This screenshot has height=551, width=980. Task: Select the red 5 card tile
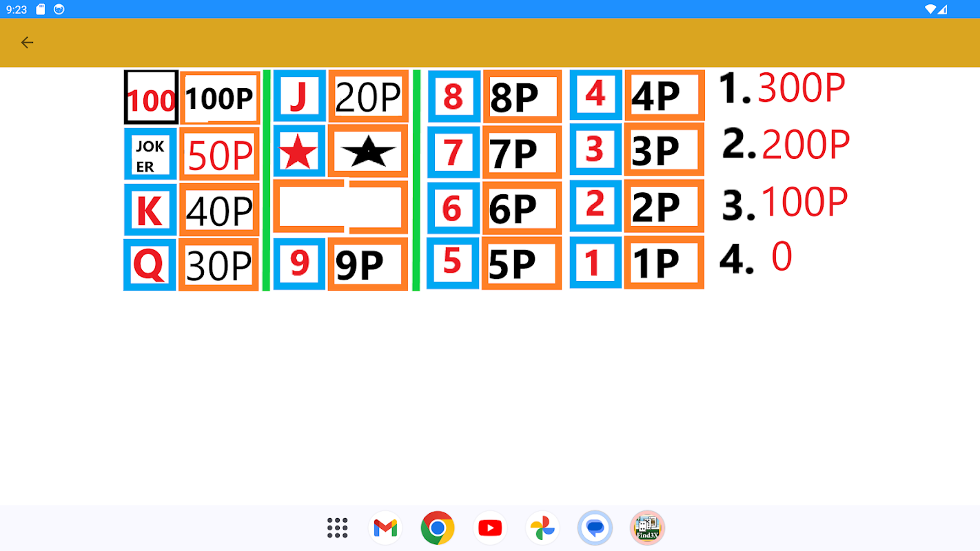pos(453,263)
